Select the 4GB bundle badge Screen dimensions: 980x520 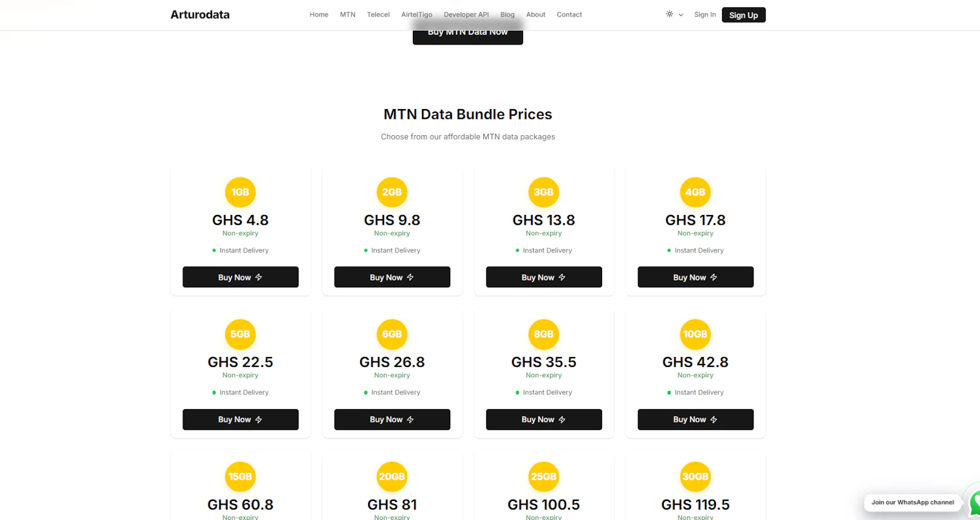pyautogui.click(x=695, y=192)
